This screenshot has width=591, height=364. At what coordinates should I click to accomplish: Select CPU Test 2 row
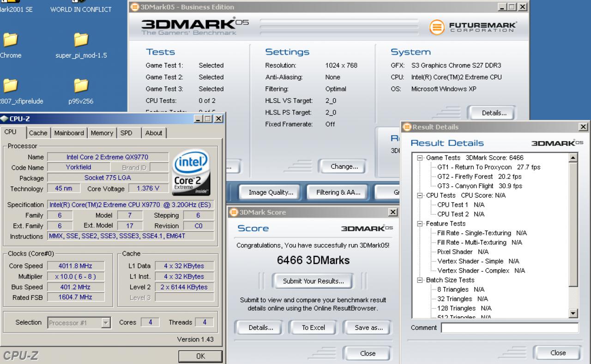click(x=461, y=214)
